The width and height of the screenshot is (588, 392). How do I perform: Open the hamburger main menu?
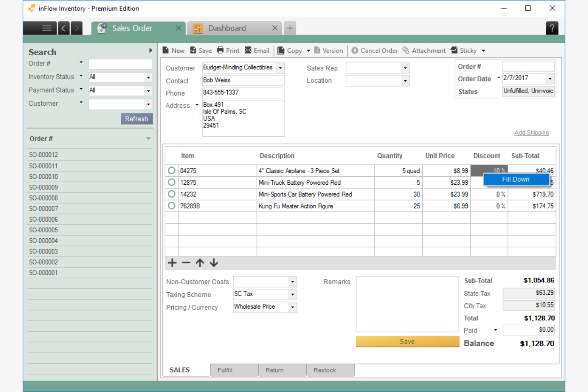(x=46, y=28)
